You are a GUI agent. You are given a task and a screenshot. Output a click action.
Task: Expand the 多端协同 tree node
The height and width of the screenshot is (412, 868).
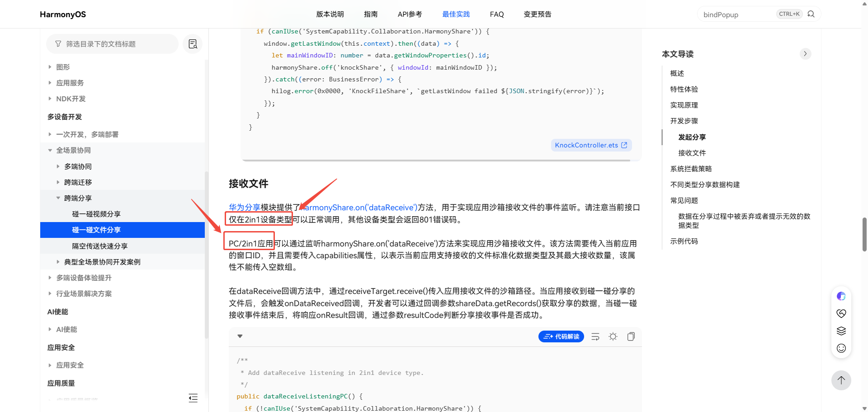pyautogui.click(x=58, y=166)
